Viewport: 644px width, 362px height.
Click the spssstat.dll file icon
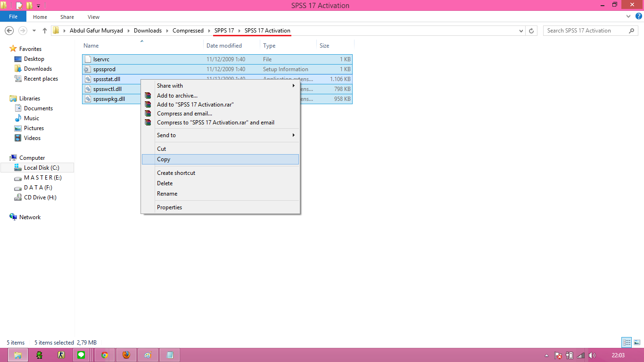click(x=88, y=79)
